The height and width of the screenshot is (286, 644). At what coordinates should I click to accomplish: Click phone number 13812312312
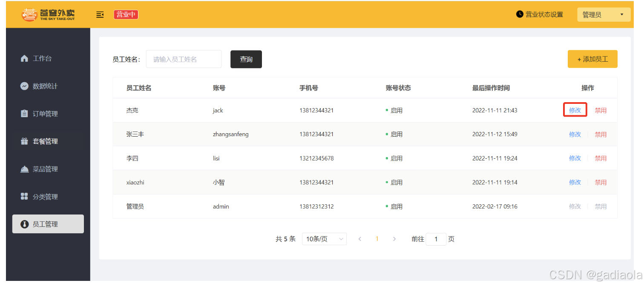pyautogui.click(x=316, y=206)
